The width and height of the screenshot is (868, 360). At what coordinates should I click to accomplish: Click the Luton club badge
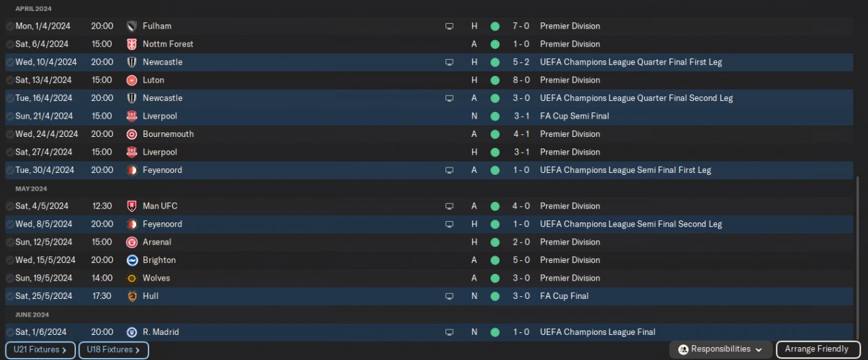point(132,80)
